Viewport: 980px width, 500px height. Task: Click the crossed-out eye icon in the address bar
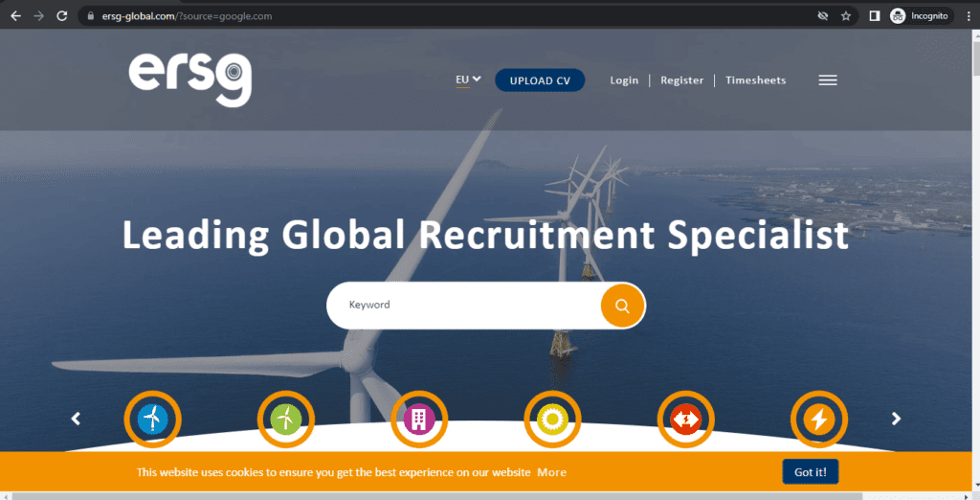(x=822, y=15)
